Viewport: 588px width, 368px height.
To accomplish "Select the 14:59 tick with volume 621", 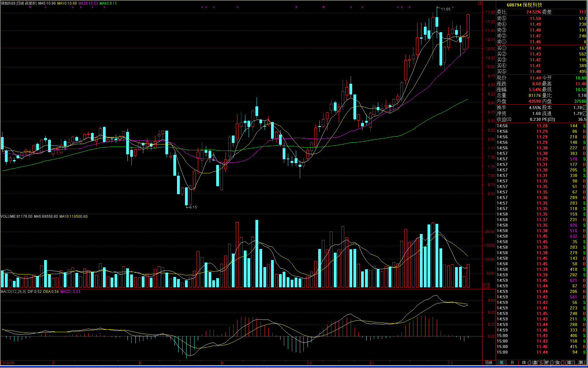I will (541, 281).
